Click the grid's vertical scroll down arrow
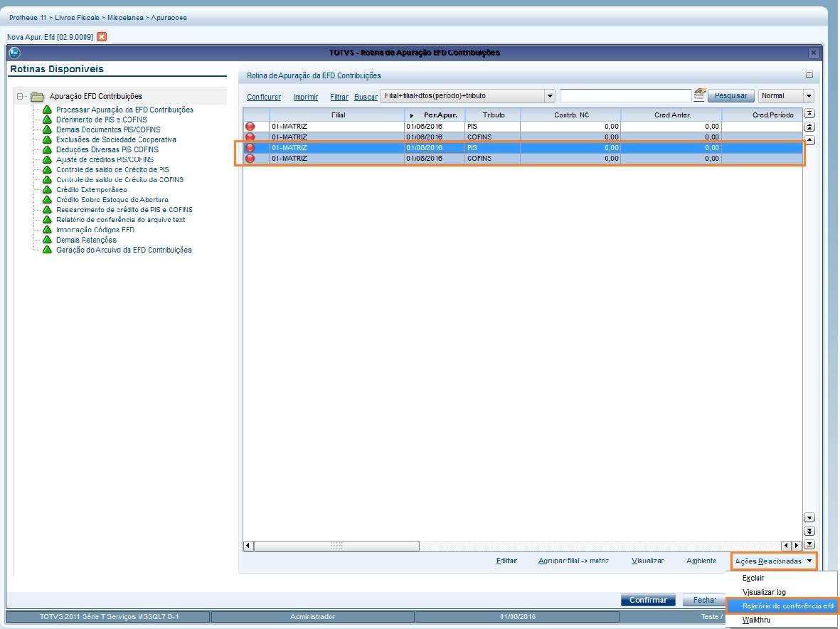The image size is (840, 629). tap(810, 517)
